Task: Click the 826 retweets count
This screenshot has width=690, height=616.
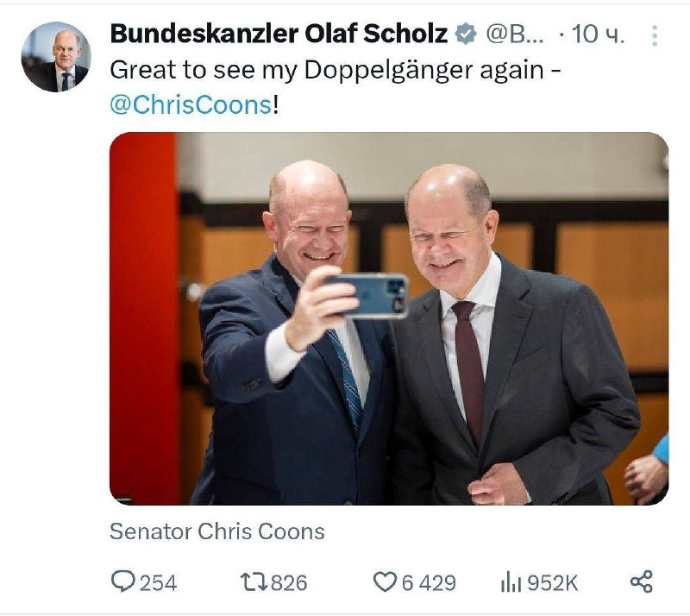Action: [x=289, y=583]
